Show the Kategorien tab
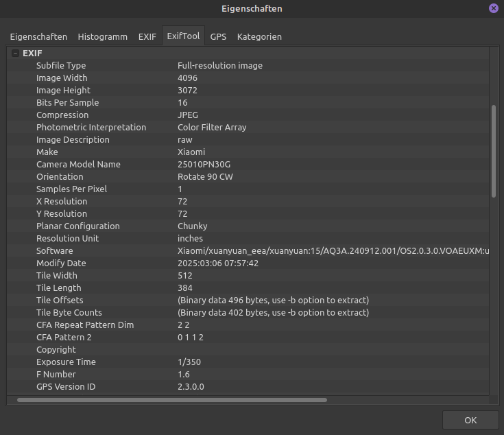Screen dimensions: 504x435 point(259,37)
